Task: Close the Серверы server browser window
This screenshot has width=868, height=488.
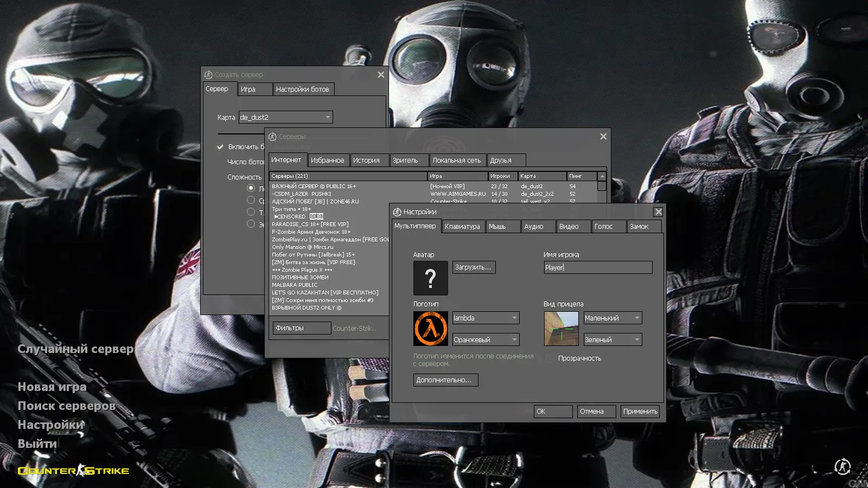Action: tap(603, 137)
